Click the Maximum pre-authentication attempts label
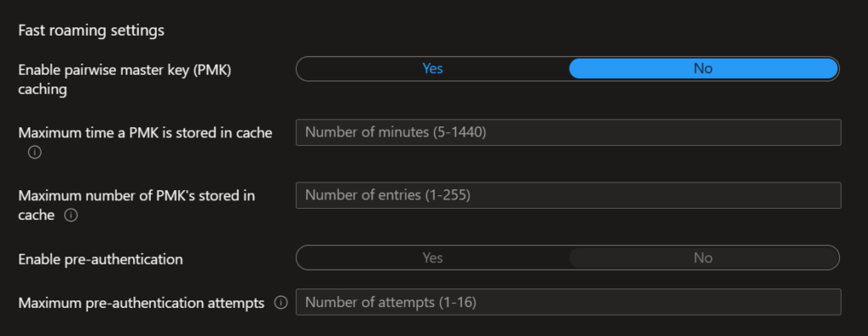 [142, 303]
